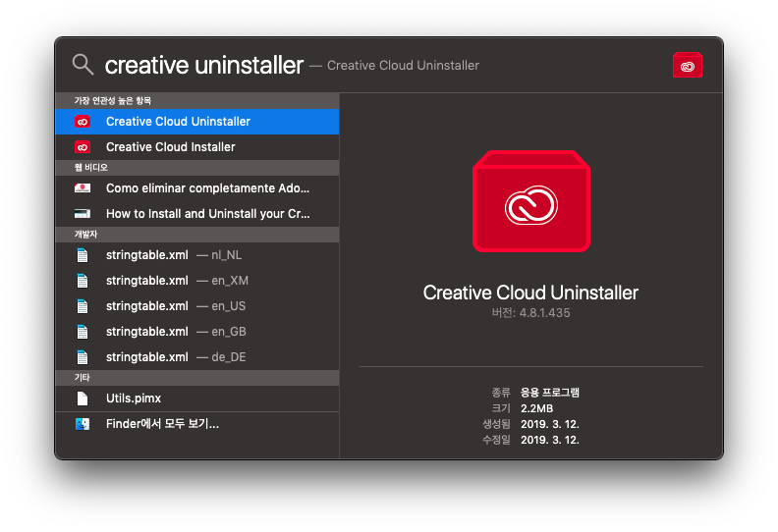The height and width of the screenshot is (532, 778).
Task: Select the stringtable.xml en_XM file
Action: click(x=197, y=281)
